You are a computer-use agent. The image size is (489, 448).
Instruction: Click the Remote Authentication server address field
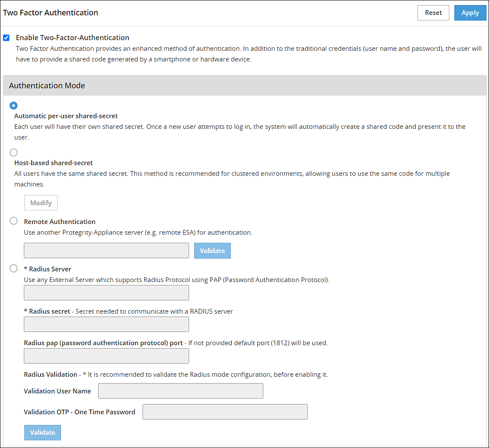pos(106,250)
